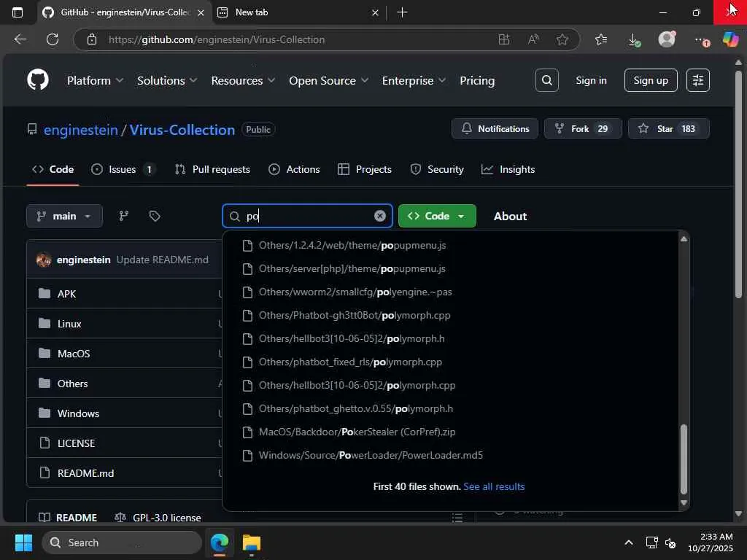Show hidden system tray icons

[629, 542]
